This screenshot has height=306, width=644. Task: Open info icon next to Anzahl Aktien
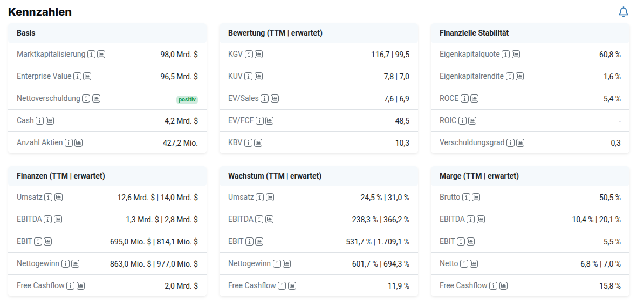click(68, 142)
